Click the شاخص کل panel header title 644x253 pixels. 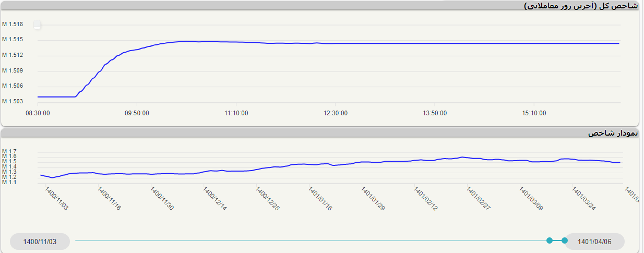[580, 6]
